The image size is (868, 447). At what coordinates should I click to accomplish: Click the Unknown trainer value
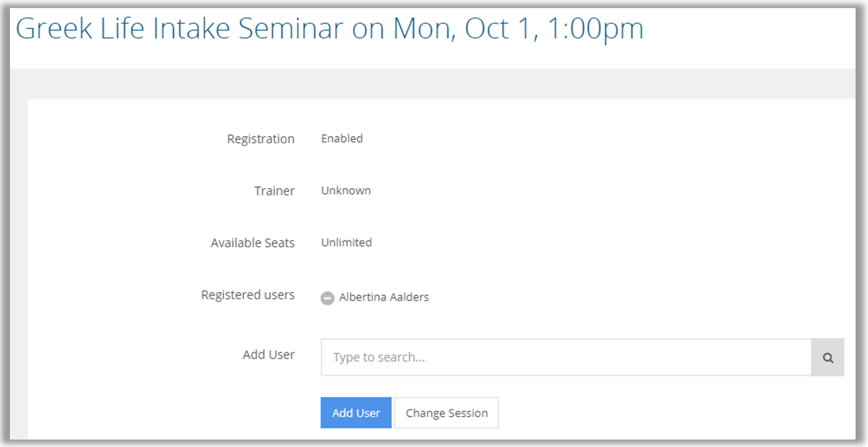(346, 191)
